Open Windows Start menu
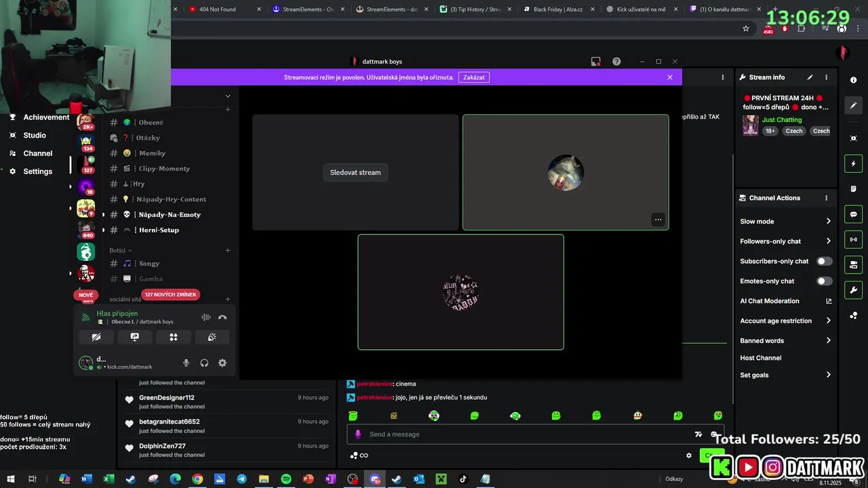 tap(10, 479)
